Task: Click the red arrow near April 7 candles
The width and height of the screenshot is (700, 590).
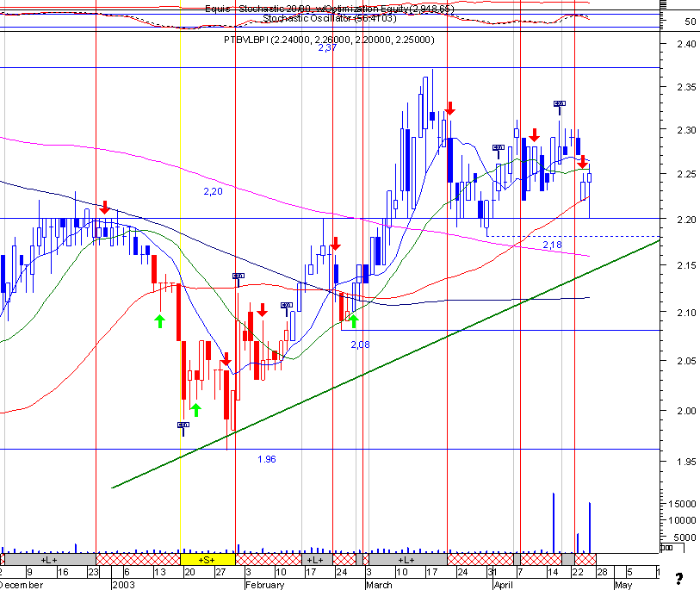Action: tap(534, 135)
